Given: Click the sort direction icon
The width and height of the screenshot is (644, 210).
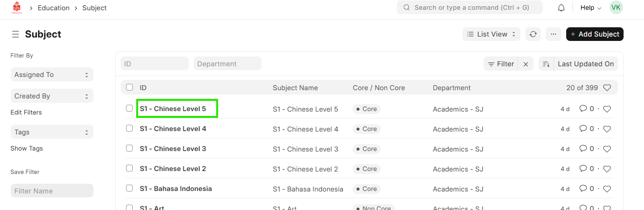Looking at the screenshot, I should pos(546,64).
